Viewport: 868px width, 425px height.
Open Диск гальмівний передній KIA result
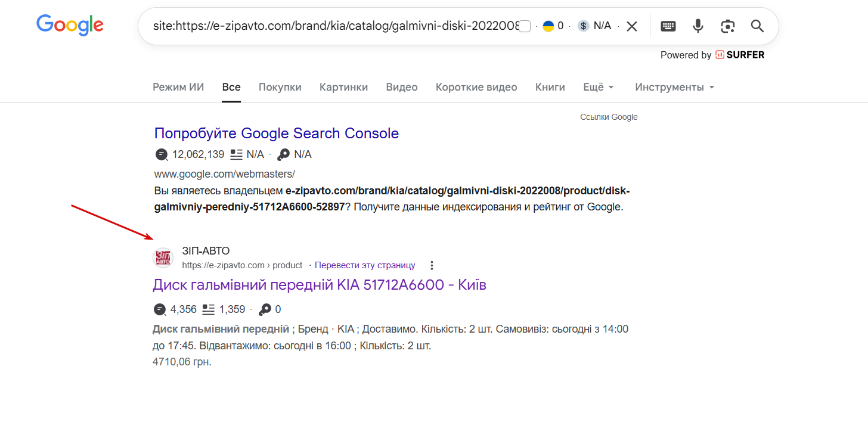(x=320, y=285)
